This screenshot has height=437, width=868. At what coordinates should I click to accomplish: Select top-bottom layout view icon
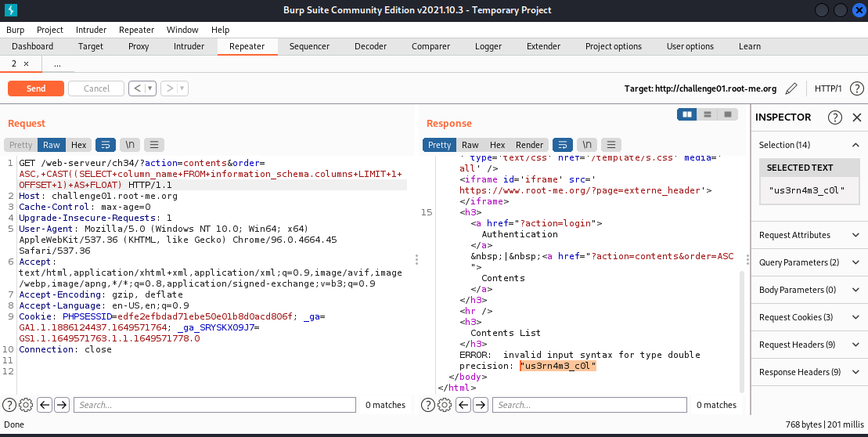point(707,114)
